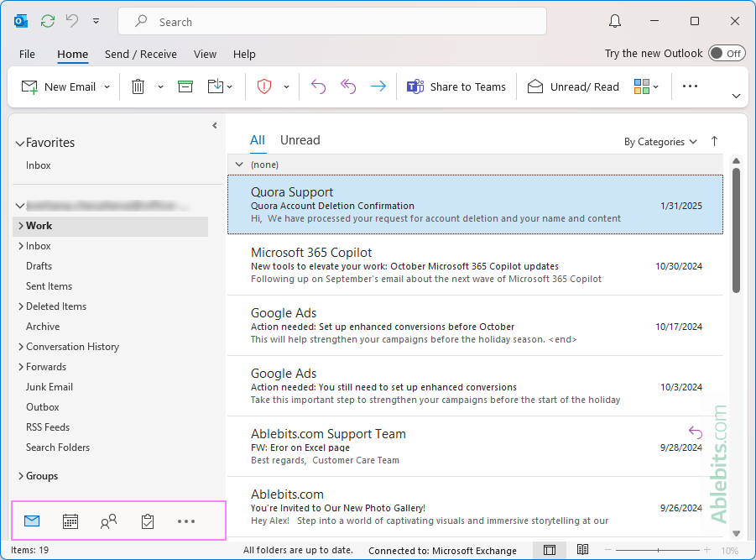Click the Send/Receive sync icon
Image resolution: width=756 pixels, height=560 pixels.
[48, 21]
